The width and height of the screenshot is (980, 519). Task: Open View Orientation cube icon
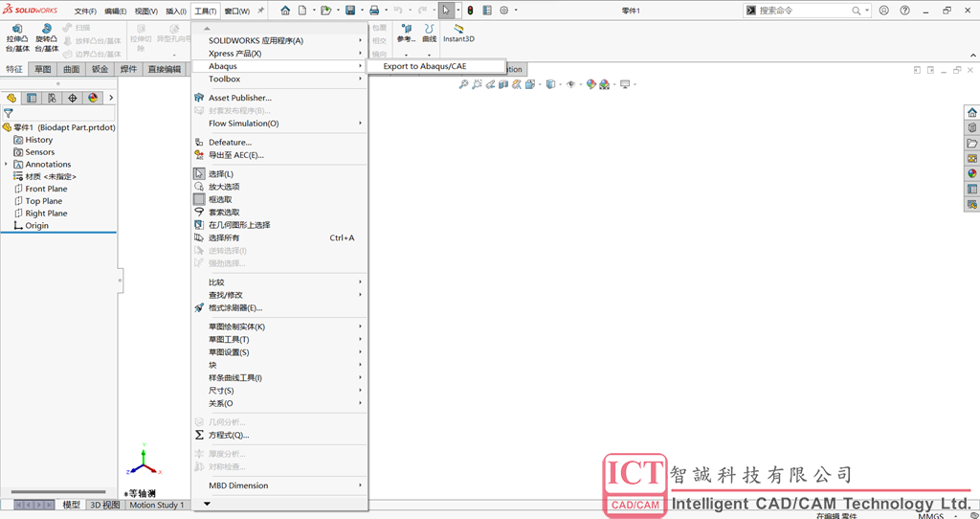pyautogui.click(x=530, y=84)
